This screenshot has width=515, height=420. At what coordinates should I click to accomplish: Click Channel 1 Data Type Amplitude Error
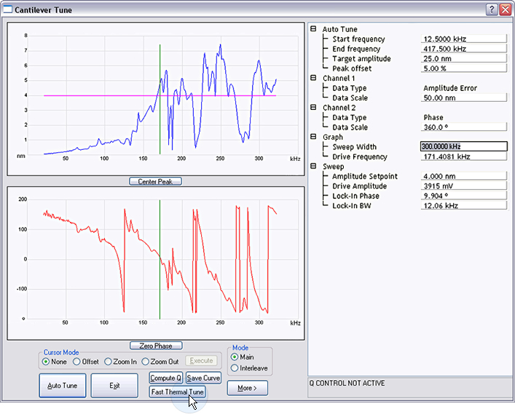pyautogui.click(x=450, y=88)
